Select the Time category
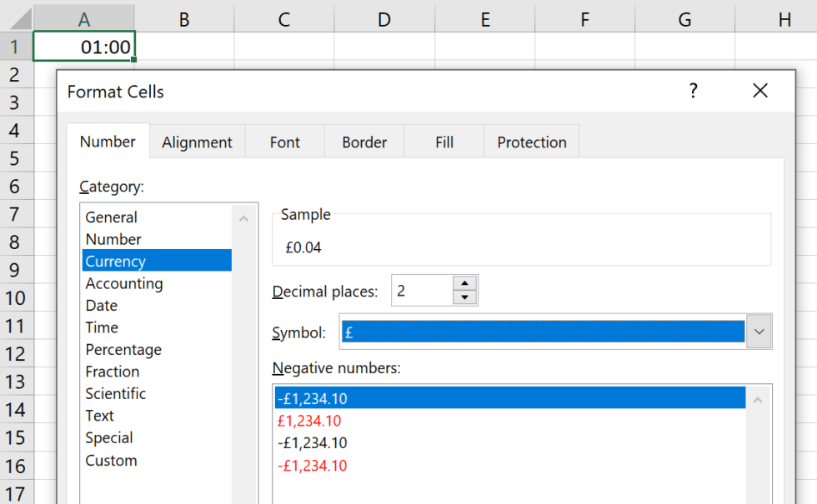Image resolution: width=817 pixels, height=504 pixels. [x=101, y=327]
